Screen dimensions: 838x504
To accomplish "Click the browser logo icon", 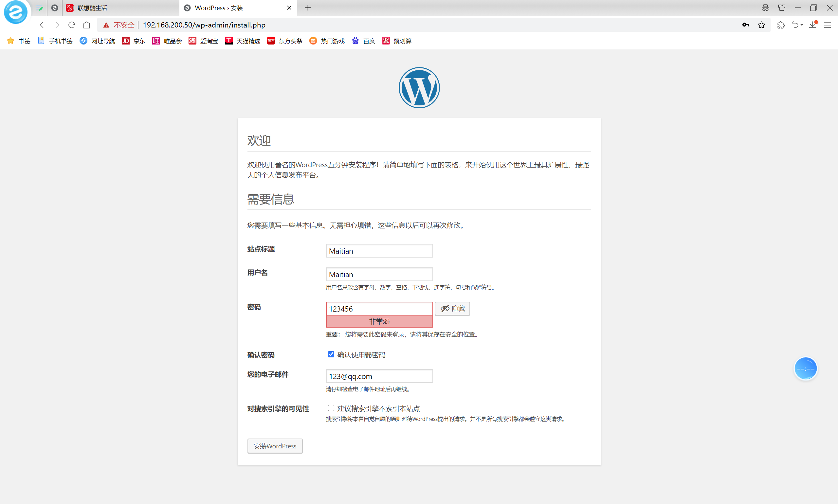I will click(x=16, y=12).
